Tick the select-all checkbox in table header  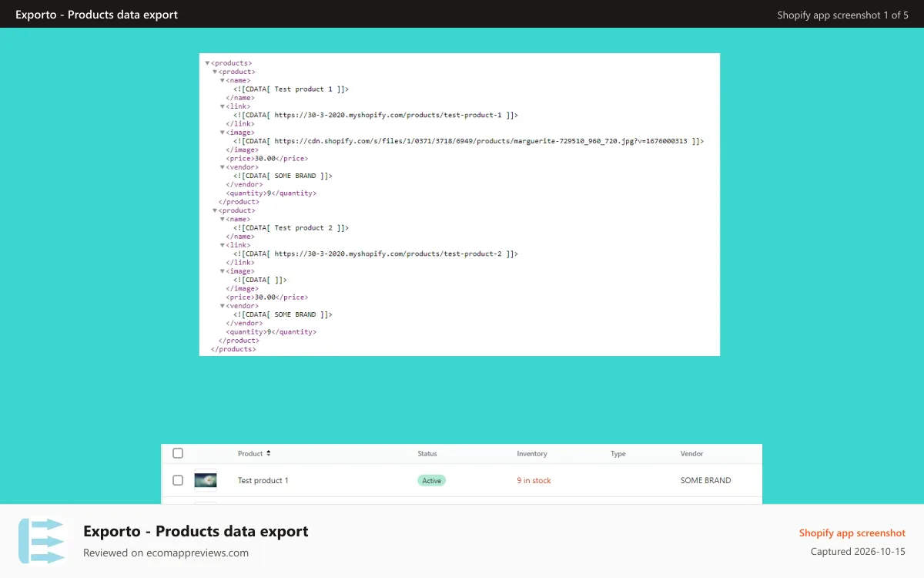click(x=178, y=453)
